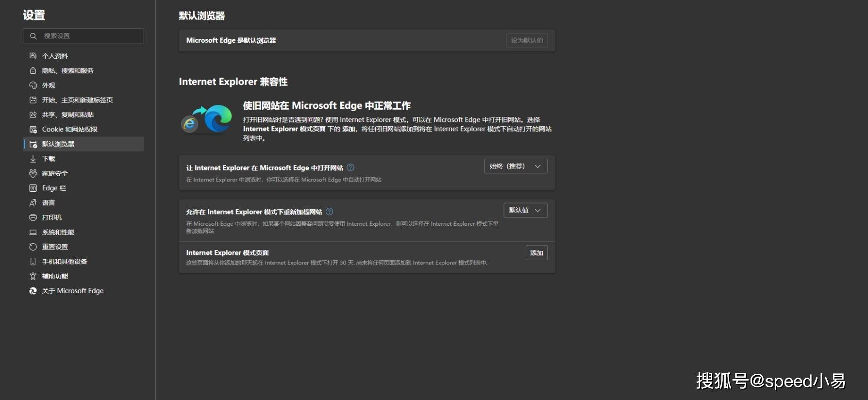Open the 默认值 dropdown
Viewport: 868px width, 400px height.
pos(525,210)
